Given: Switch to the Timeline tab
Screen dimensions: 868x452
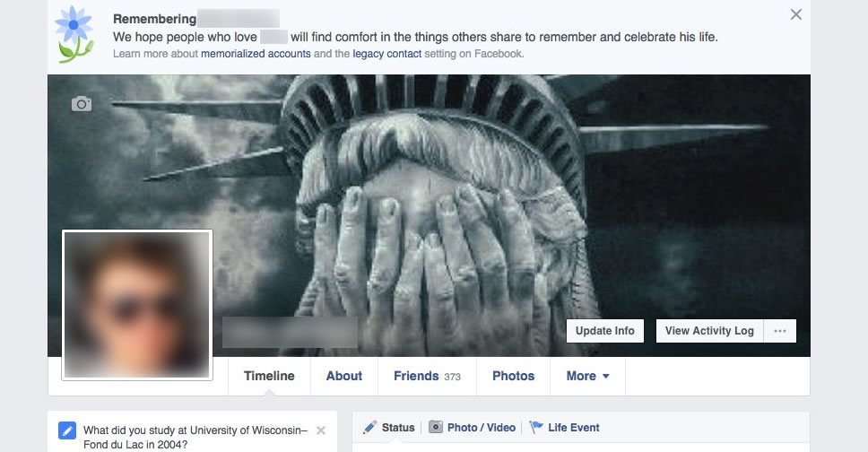Looking at the screenshot, I should tap(269, 376).
